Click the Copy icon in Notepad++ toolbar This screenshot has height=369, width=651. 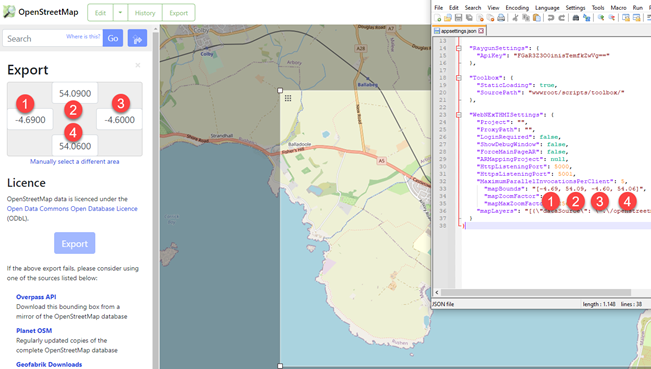click(526, 18)
